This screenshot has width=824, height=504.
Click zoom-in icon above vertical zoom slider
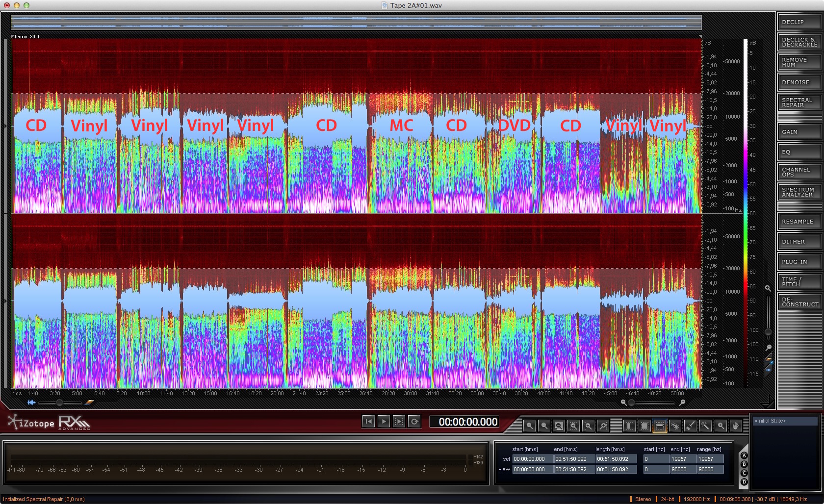(768, 288)
